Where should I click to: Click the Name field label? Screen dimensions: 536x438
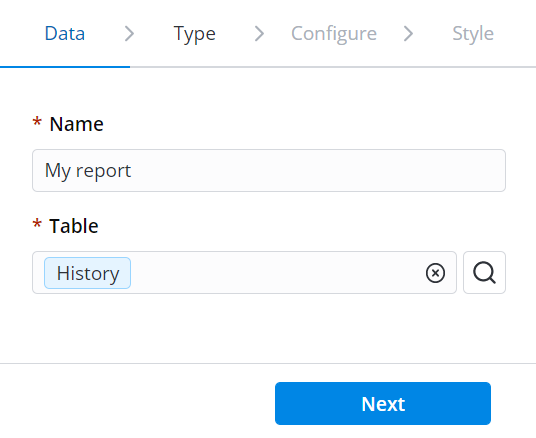point(76,124)
